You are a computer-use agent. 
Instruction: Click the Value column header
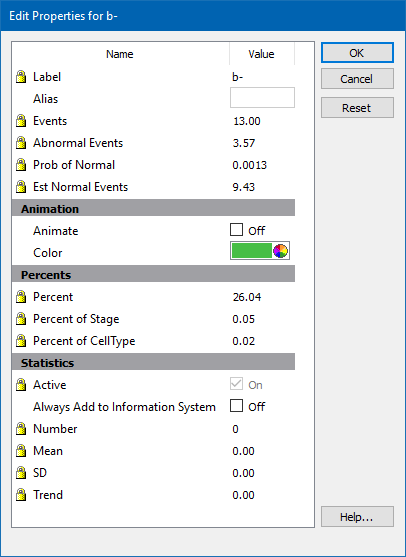(262, 54)
